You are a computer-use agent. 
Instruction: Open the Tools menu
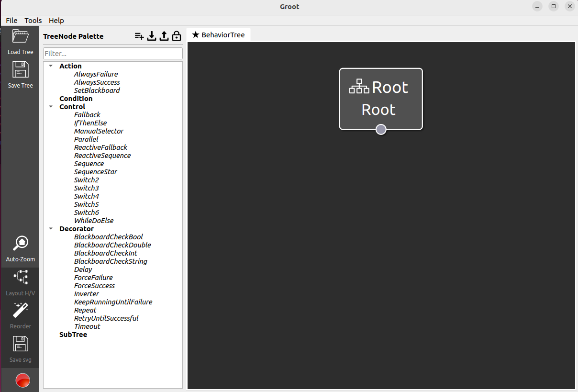pos(33,21)
